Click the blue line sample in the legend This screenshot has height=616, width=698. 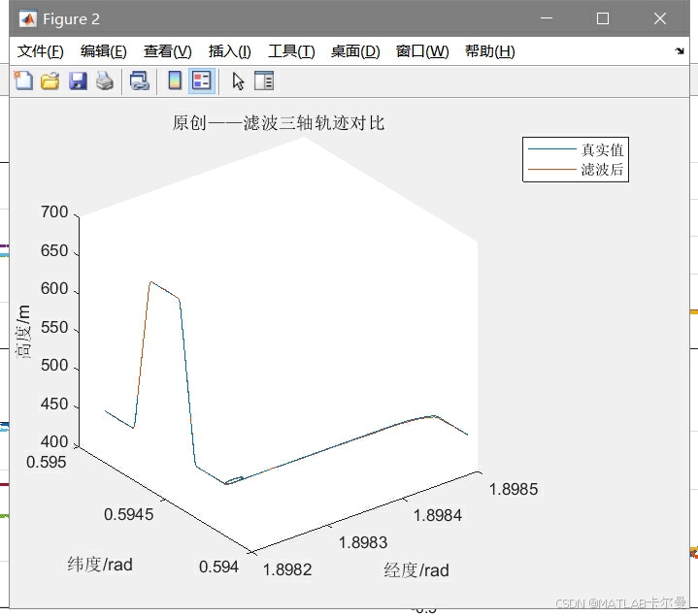tap(552, 149)
